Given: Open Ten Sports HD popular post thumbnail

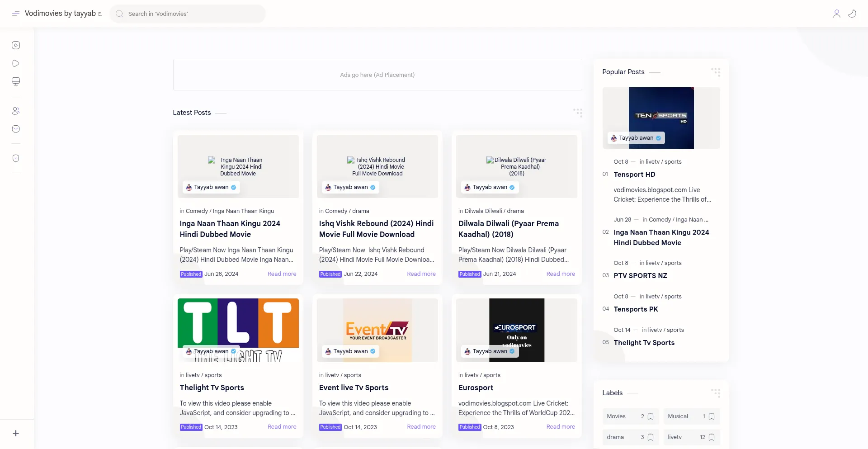Looking at the screenshot, I should (661, 118).
